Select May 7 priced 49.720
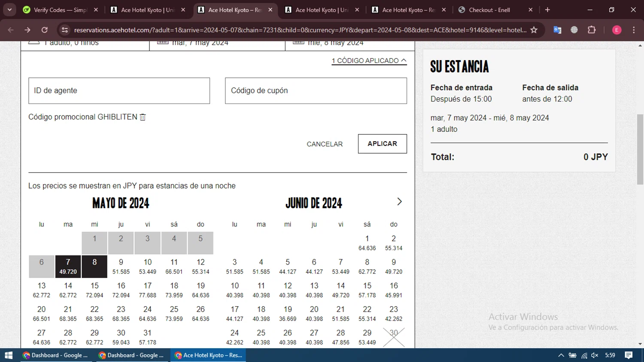 pos(68,267)
